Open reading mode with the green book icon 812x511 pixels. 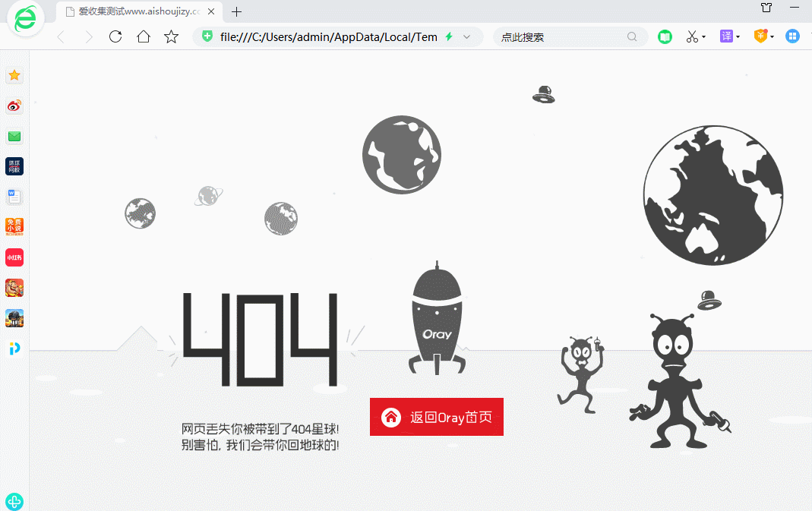665,36
